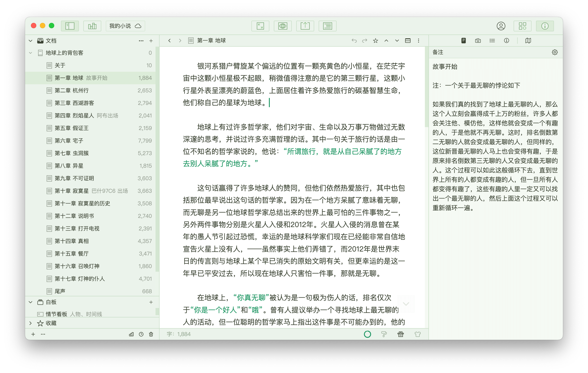The image size is (588, 373).
Task: Click the editor vertical scrollbar
Action: click(x=426, y=87)
